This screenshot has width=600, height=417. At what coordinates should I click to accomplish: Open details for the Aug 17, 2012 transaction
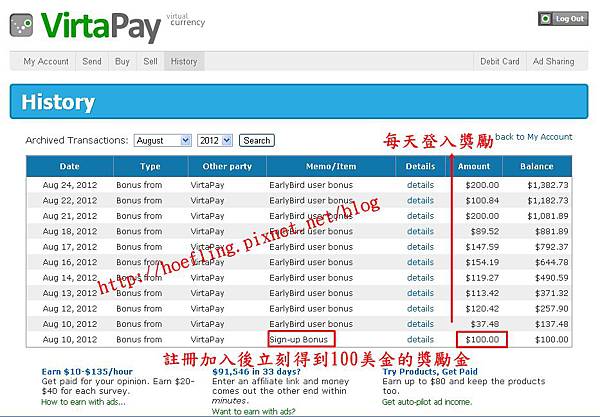(x=420, y=247)
